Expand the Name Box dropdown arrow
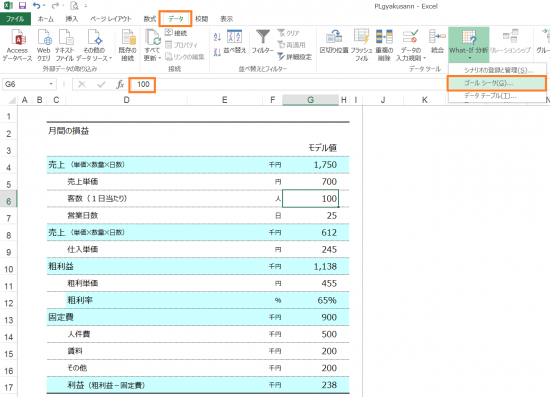The image size is (550, 397). point(51,84)
